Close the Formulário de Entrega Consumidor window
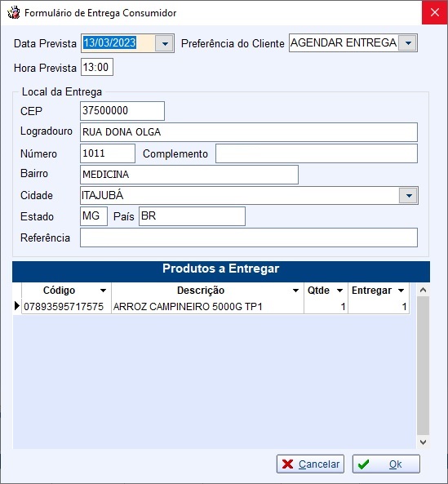This screenshot has height=484, width=448. click(x=435, y=12)
